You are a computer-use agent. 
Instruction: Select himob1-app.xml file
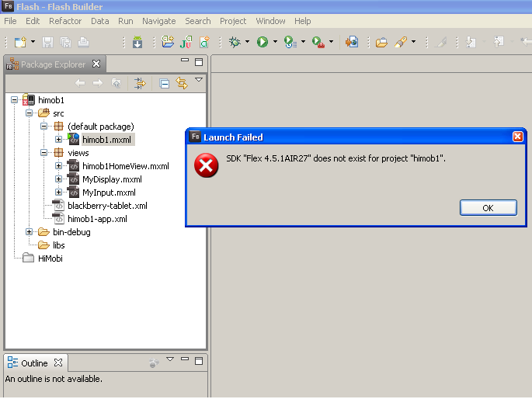[x=97, y=219]
